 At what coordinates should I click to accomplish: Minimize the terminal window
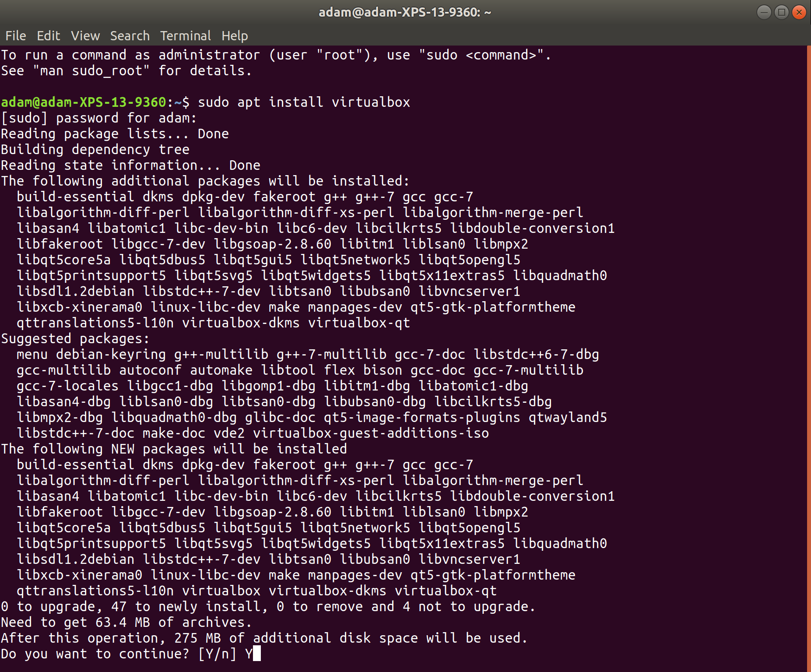click(764, 12)
